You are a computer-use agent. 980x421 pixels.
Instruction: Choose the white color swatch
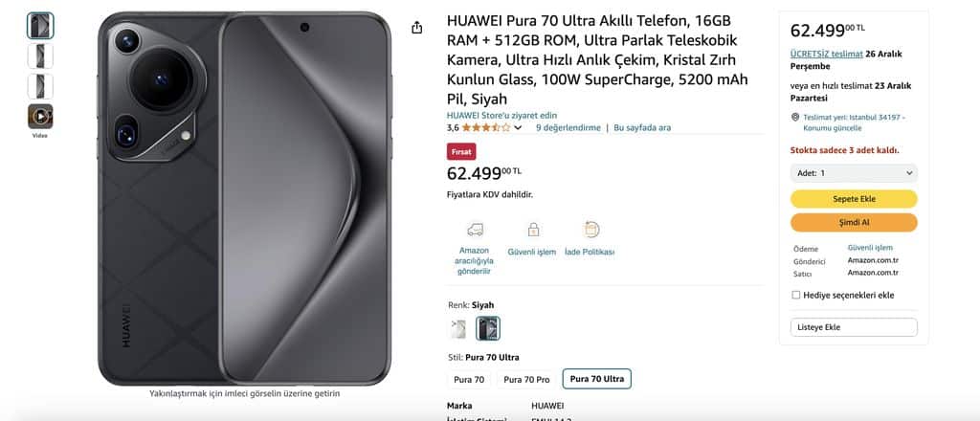click(458, 328)
